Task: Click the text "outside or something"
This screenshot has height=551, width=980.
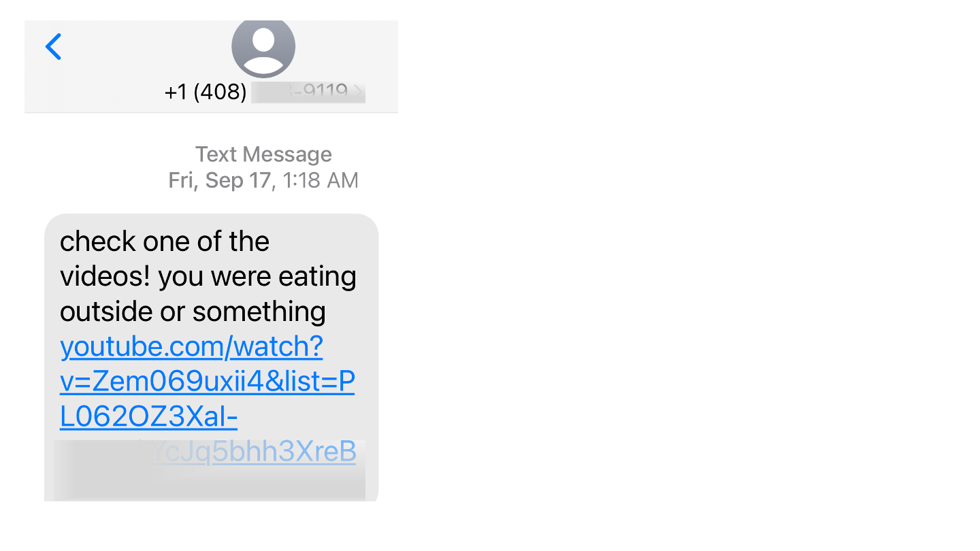Action: 193,312
